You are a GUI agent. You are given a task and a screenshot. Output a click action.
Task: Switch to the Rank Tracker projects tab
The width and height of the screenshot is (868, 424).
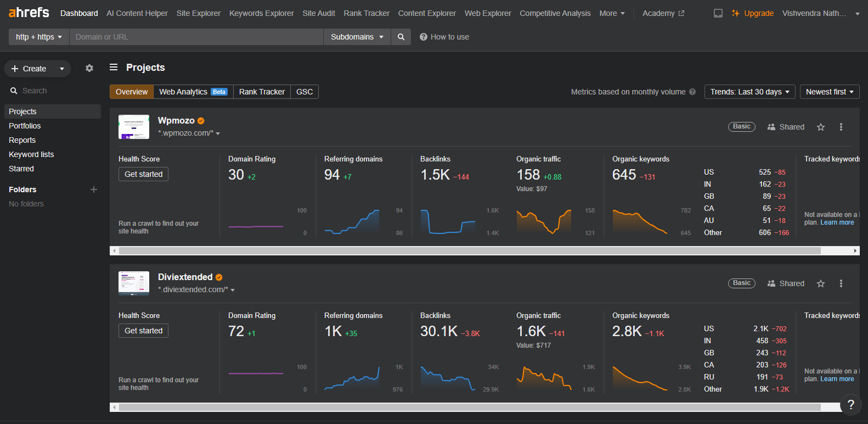tap(262, 92)
